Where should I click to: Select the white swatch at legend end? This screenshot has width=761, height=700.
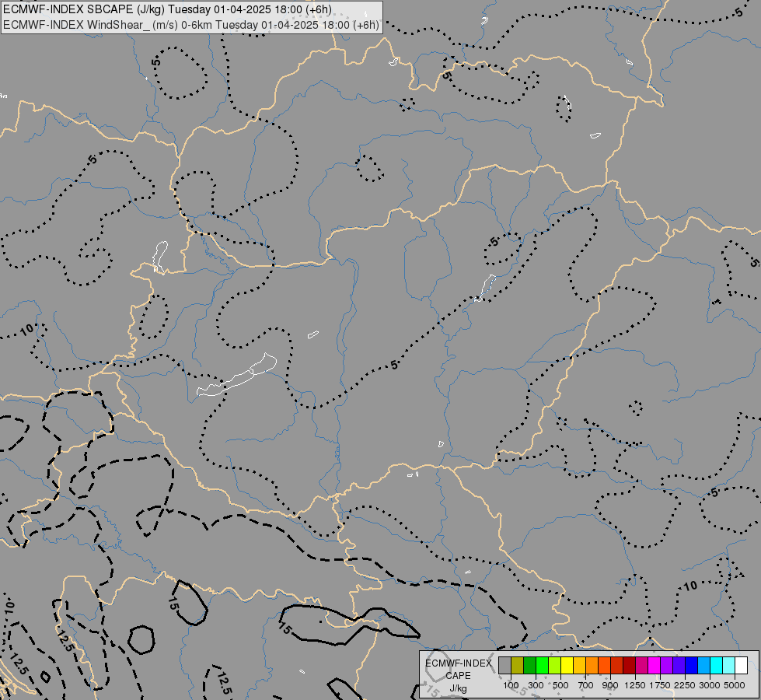click(x=741, y=666)
